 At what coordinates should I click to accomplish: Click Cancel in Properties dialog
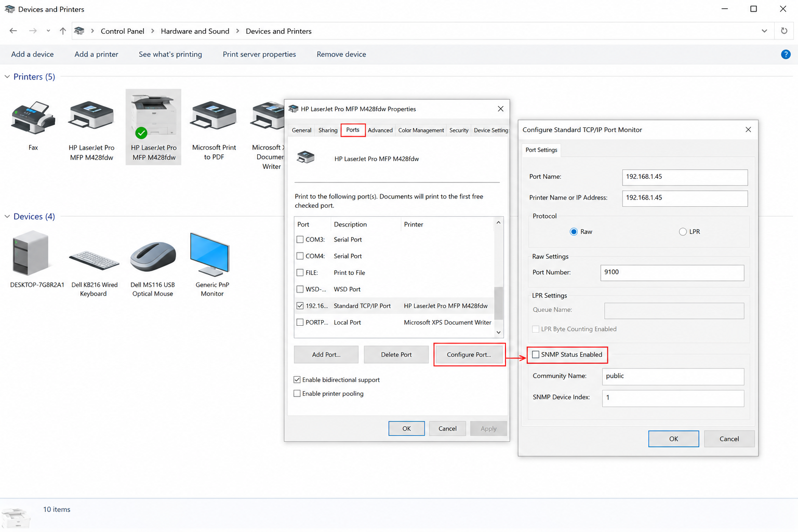coord(447,429)
